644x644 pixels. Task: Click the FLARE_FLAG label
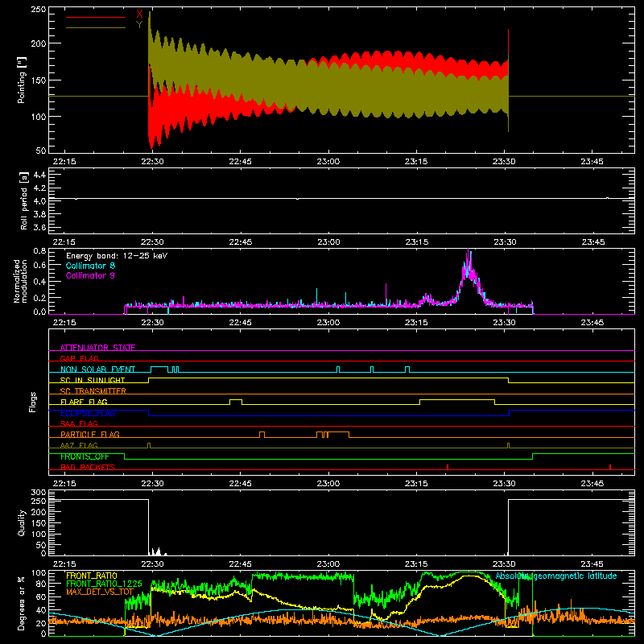tap(84, 402)
